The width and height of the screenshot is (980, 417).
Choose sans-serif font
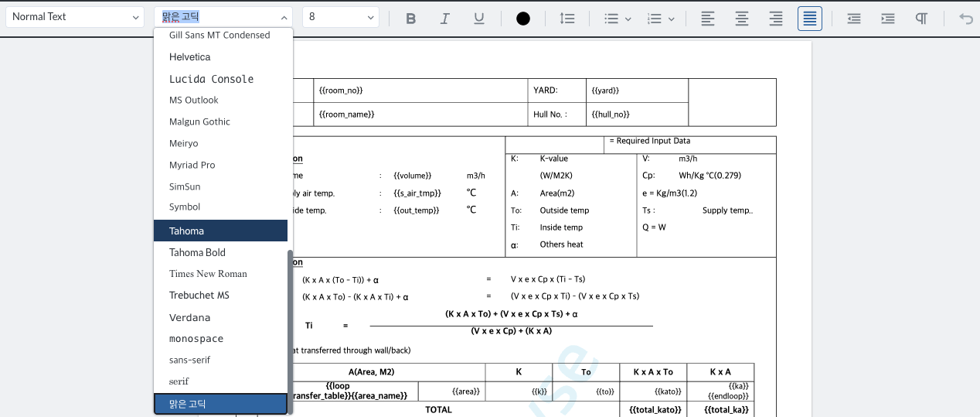[x=220, y=361]
